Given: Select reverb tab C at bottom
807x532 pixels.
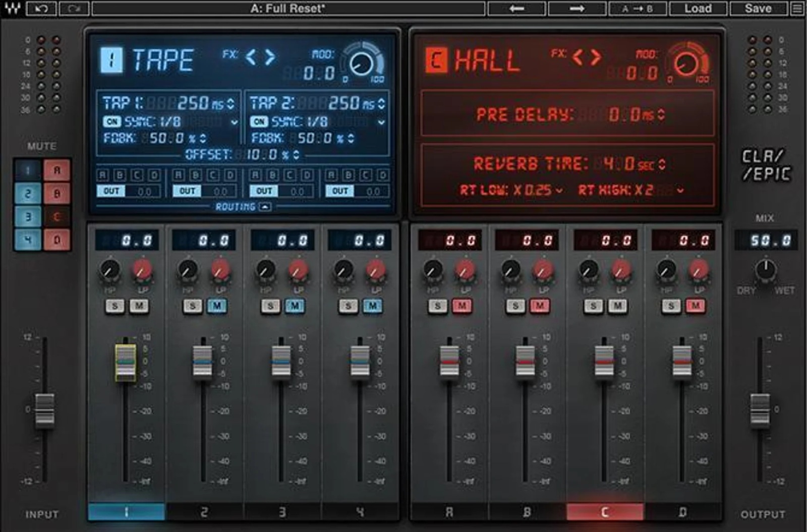Looking at the screenshot, I should point(605,512).
